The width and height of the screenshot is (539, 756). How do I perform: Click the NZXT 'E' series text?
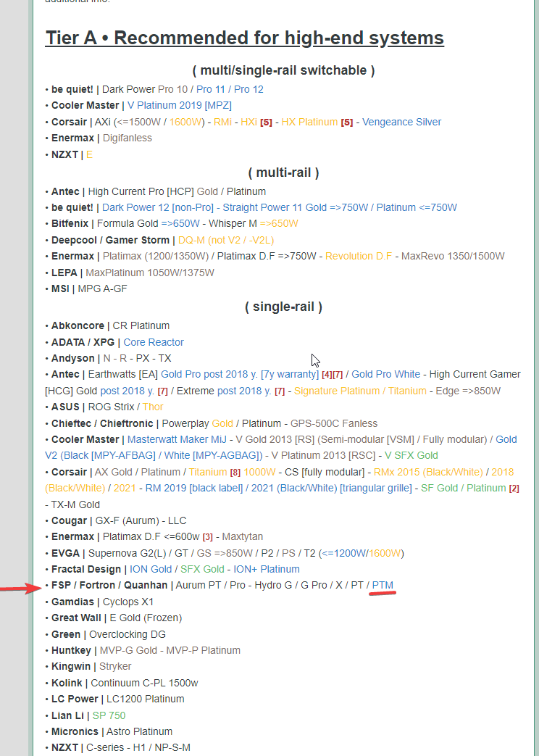[89, 155]
